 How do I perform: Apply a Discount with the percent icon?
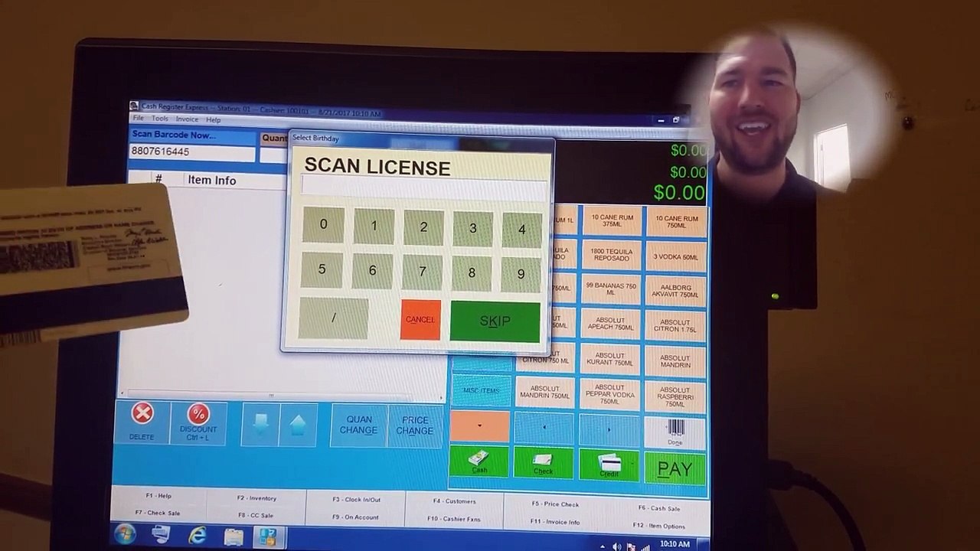[198, 422]
